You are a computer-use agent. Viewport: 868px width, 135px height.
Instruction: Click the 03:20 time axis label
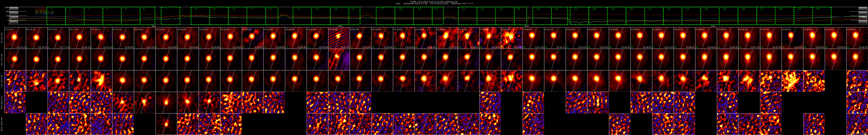[x=154, y=26]
